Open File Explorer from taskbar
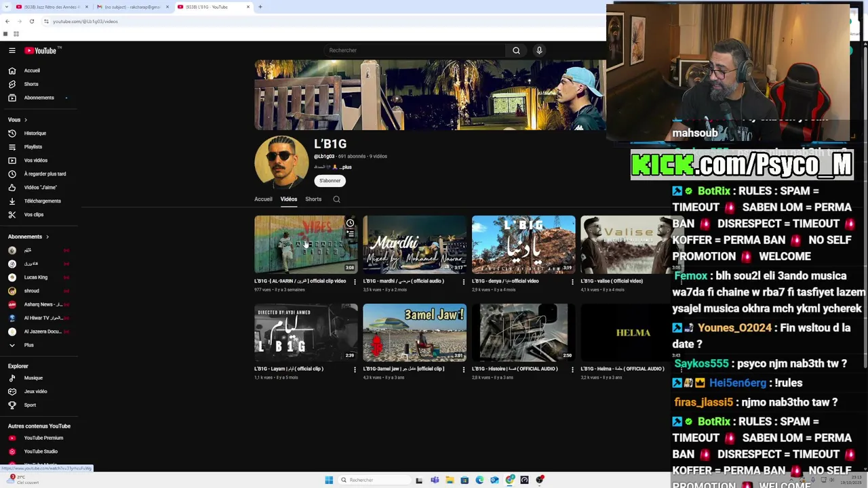This screenshot has width=868, height=488. 450,480
